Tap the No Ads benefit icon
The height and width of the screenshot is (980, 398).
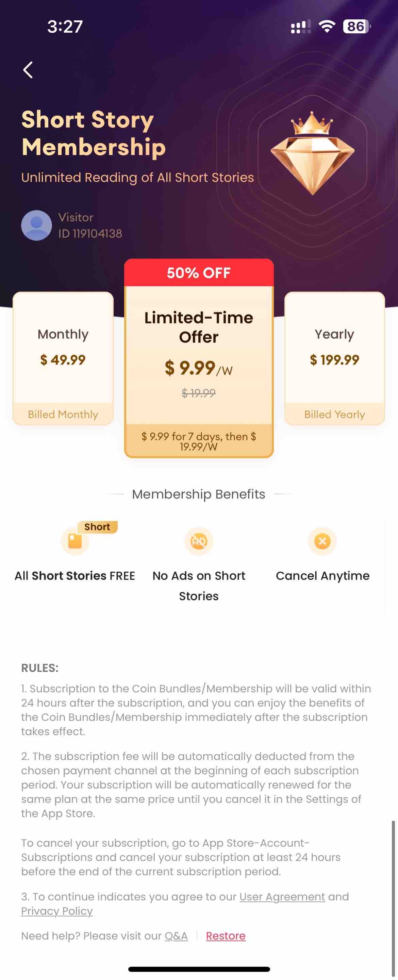[199, 541]
